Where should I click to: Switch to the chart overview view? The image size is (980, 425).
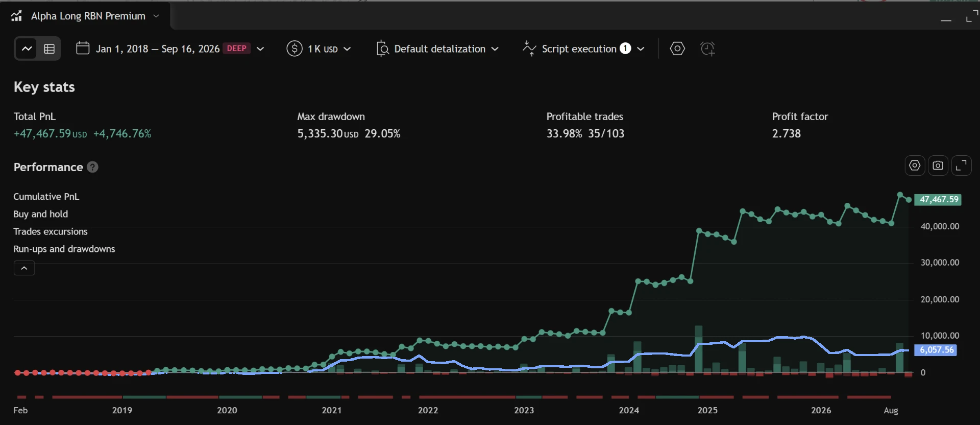(27, 49)
